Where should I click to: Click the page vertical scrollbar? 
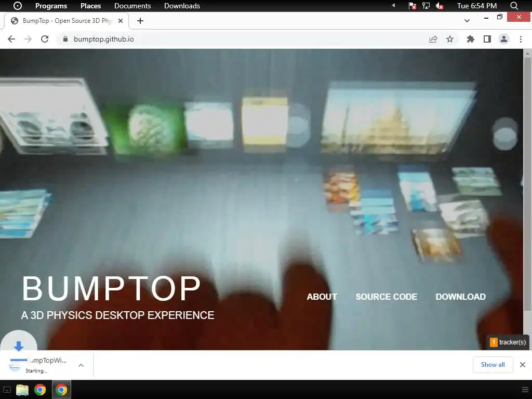pos(527,183)
